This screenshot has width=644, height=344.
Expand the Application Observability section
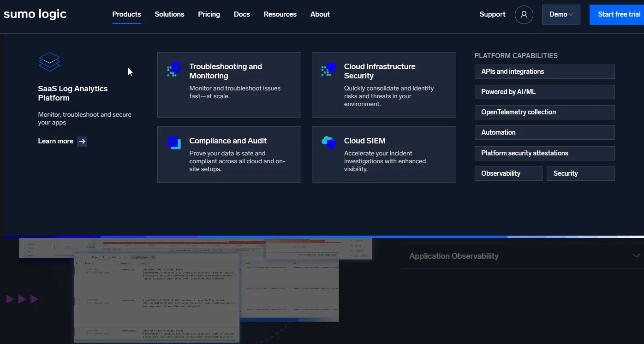pos(635,255)
